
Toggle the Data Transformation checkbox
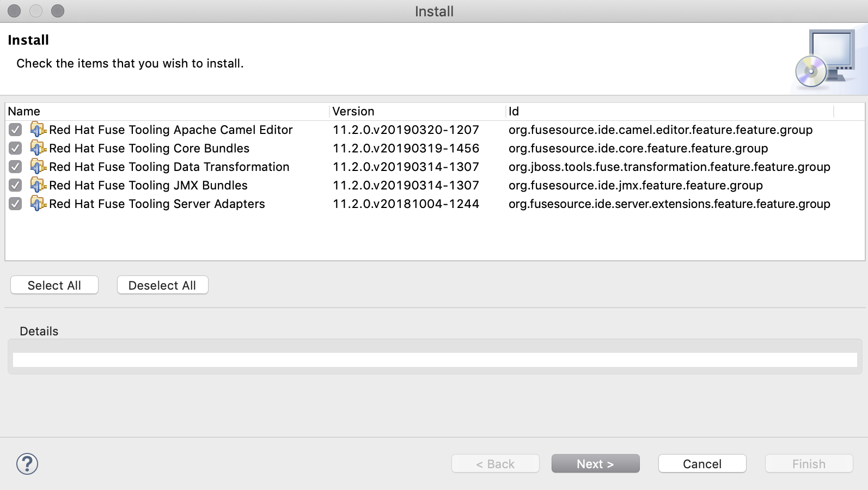(15, 167)
